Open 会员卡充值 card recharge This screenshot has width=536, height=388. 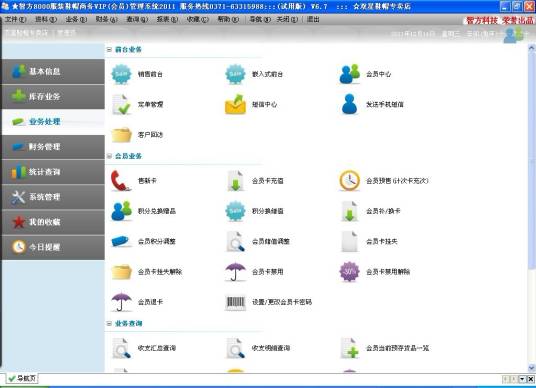coord(254,180)
